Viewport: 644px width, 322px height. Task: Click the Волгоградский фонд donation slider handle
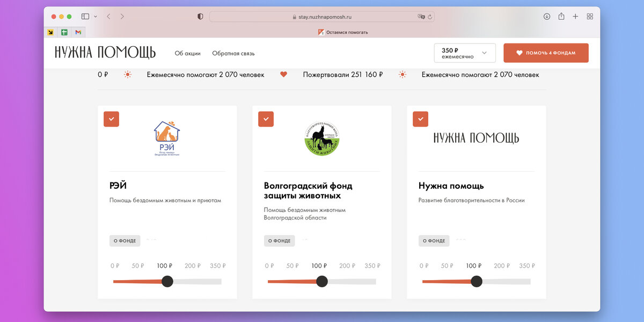pyautogui.click(x=322, y=281)
